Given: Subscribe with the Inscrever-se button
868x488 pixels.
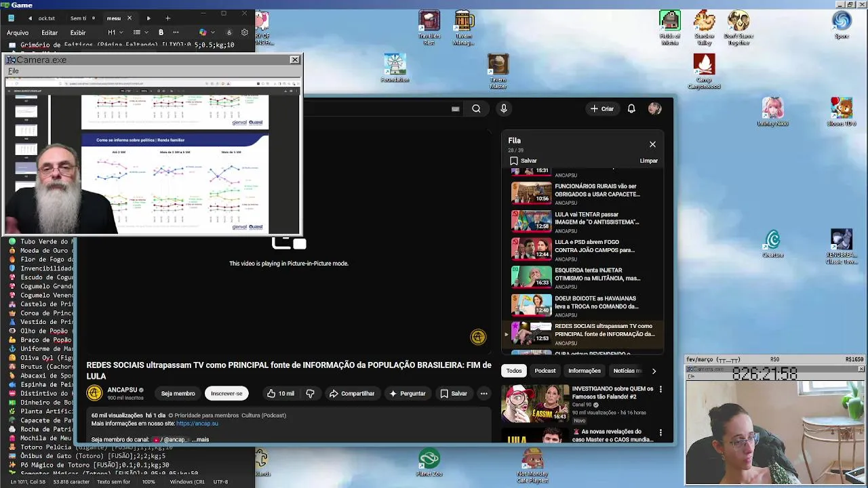Looking at the screenshot, I should 226,393.
